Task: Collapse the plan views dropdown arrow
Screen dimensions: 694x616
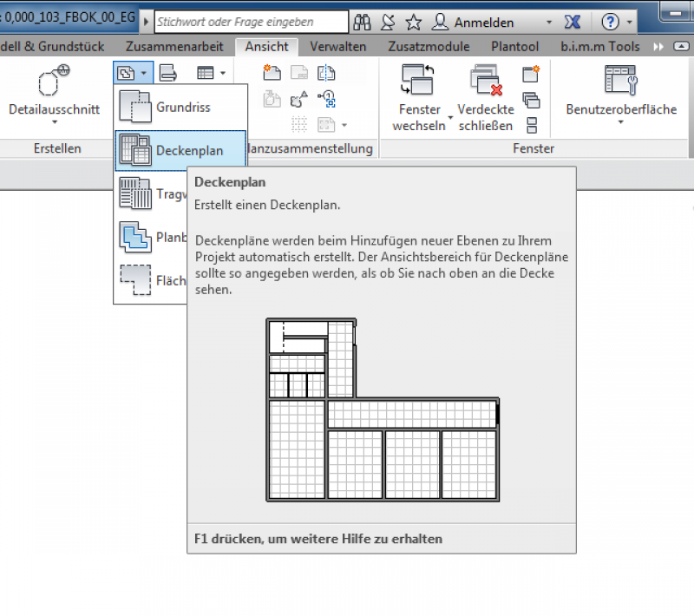Action: point(143,74)
